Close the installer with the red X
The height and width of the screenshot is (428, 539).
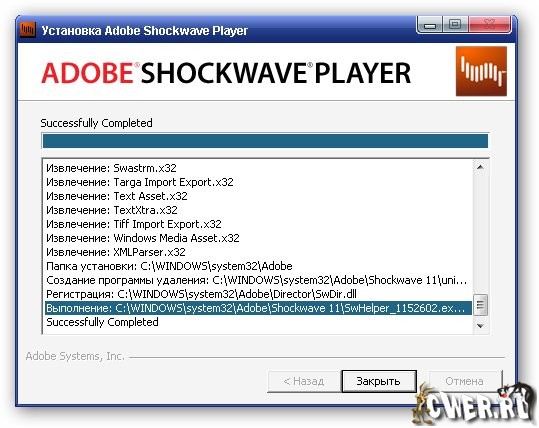(489, 24)
